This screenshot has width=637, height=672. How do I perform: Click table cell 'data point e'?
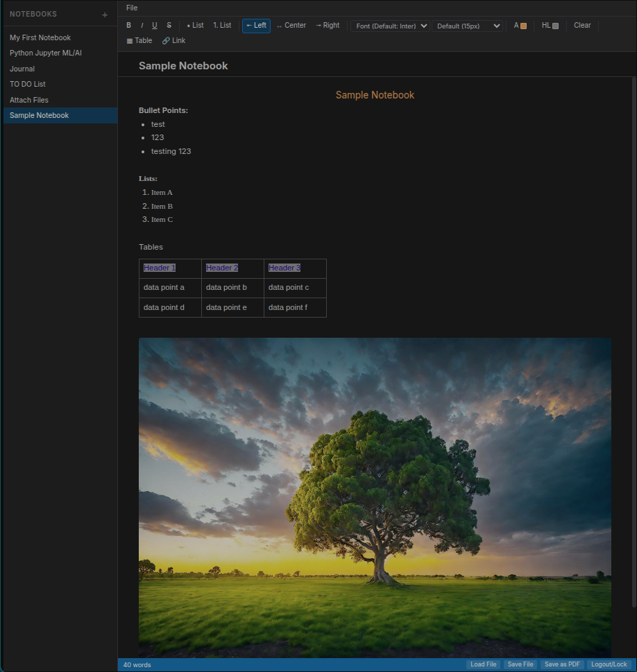click(x=232, y=308)
